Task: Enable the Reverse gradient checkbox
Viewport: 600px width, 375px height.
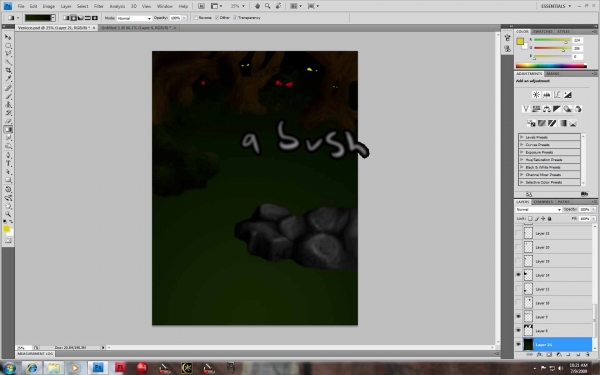Action: (x=196, y=18)
